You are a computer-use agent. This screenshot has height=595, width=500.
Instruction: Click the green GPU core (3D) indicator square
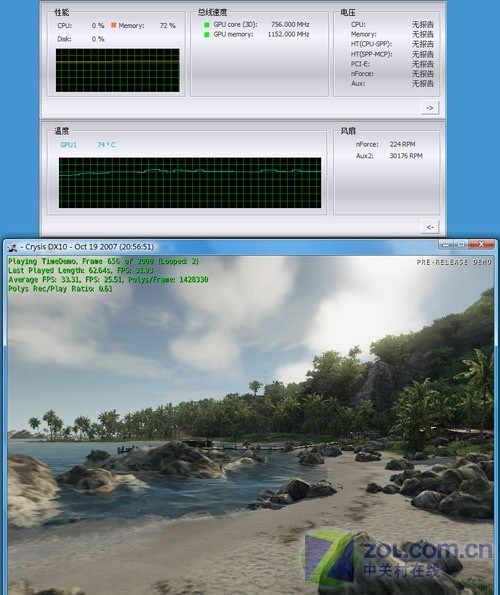[207, 25]
